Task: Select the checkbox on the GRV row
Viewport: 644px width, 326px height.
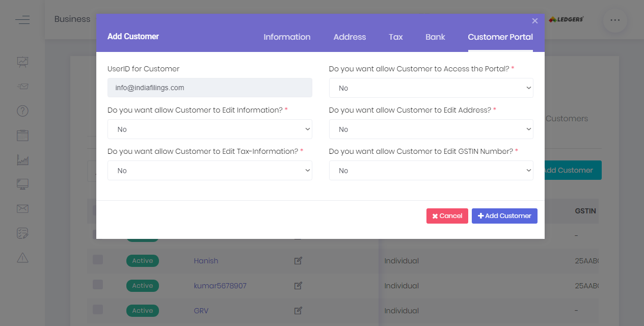Action: click(98, 309)
